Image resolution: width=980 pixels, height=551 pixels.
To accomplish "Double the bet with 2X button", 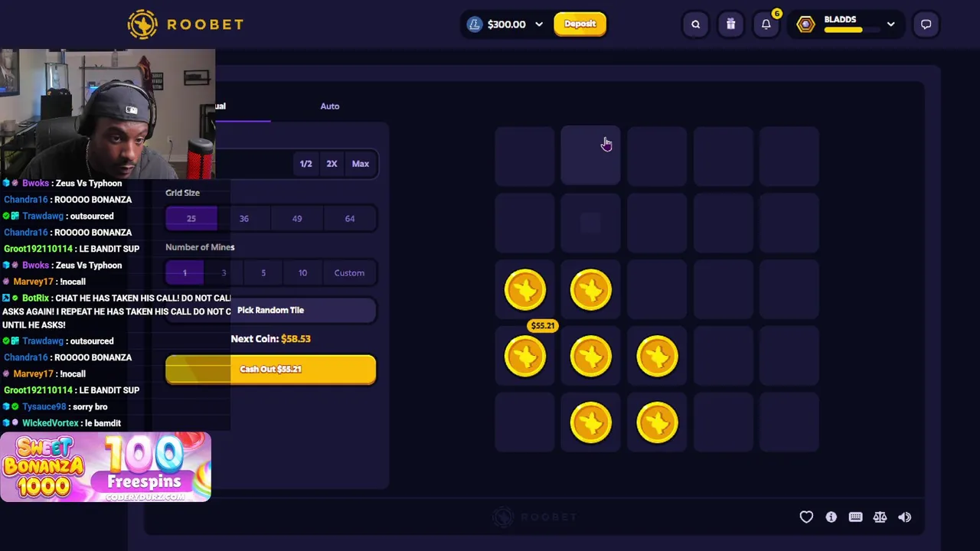I will click(332, 164).
